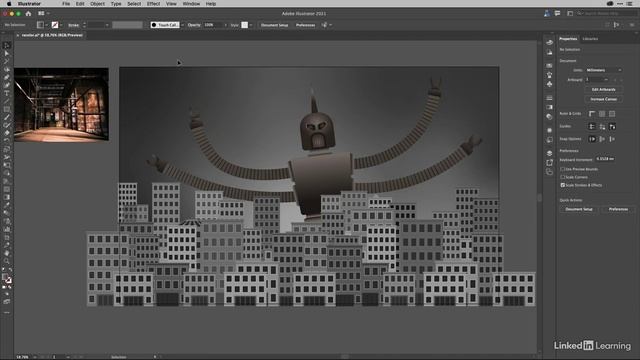Open the Stroke panel icon in the right dock
Screen dimensions: 640x360
pyautogui.click(x=549, y=98)
